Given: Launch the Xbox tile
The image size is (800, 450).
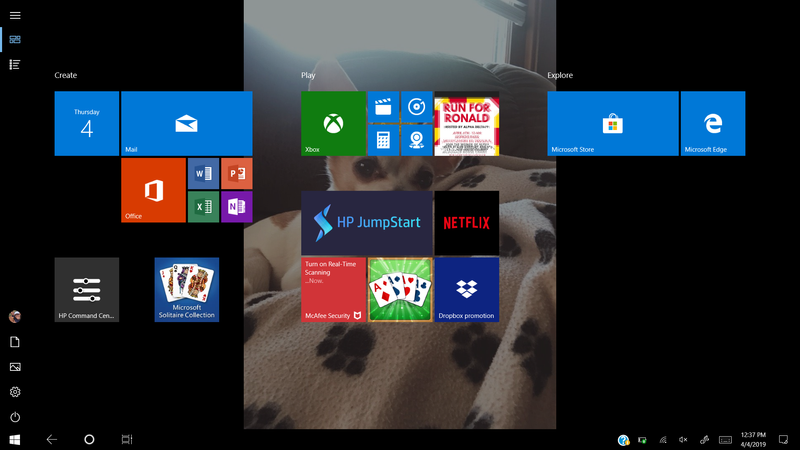Looking at the screenshot, I should coord(333,123).
